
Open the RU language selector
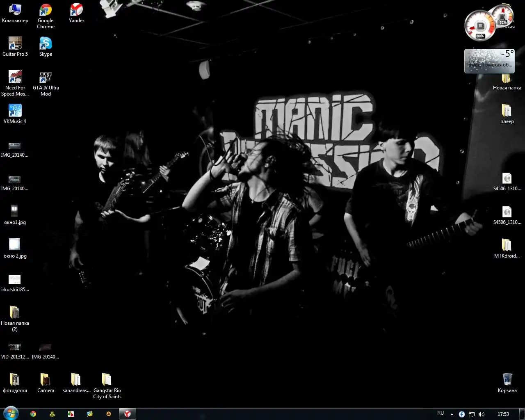pos(441,413)
